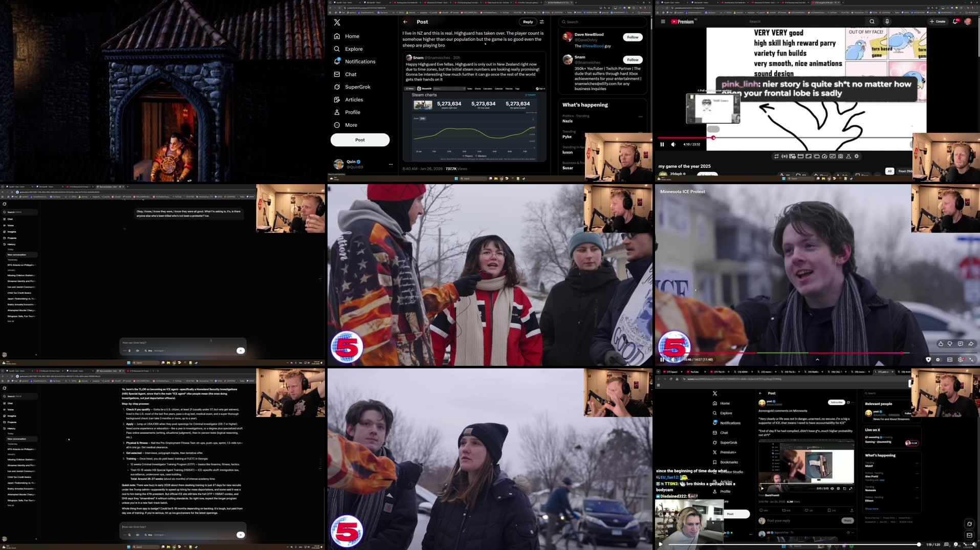This screenshot has width=980, height=550.
Task: Click the share arrow under the ICE video
Action: click(971, 344)
